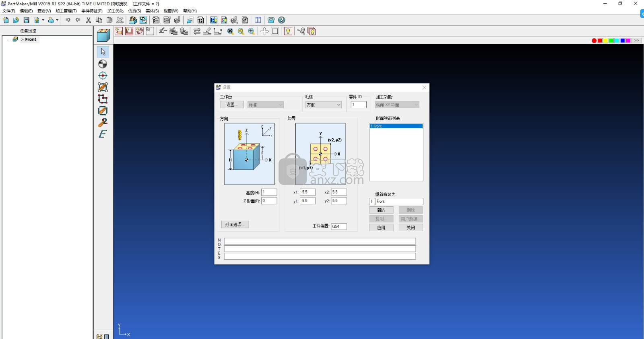The image size is (644, 339).
Task: Open the 文件(F) menu
Action: pyautogui.click(x=8, y=11)
